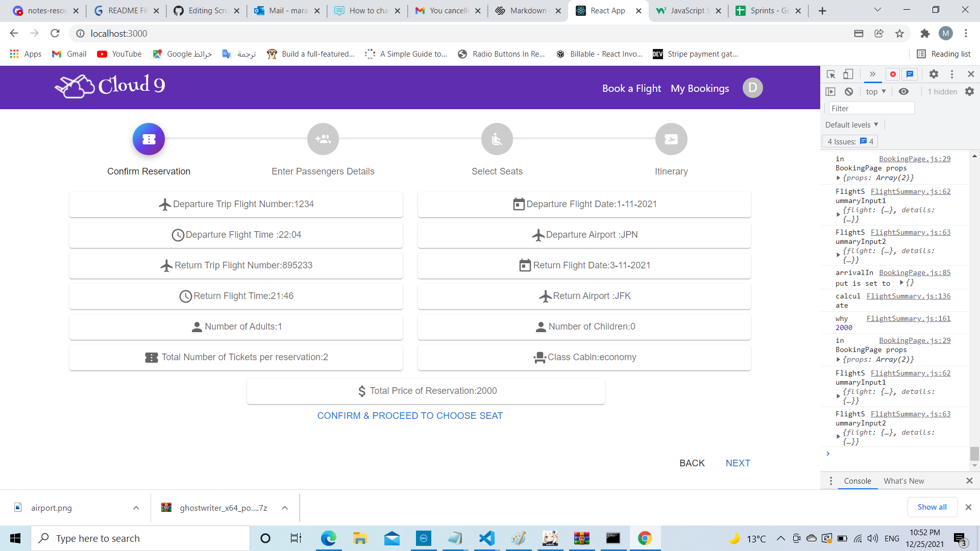Screen dimensions: 980x551
Task: Show console sidebar icon
Action: [830, 92]
